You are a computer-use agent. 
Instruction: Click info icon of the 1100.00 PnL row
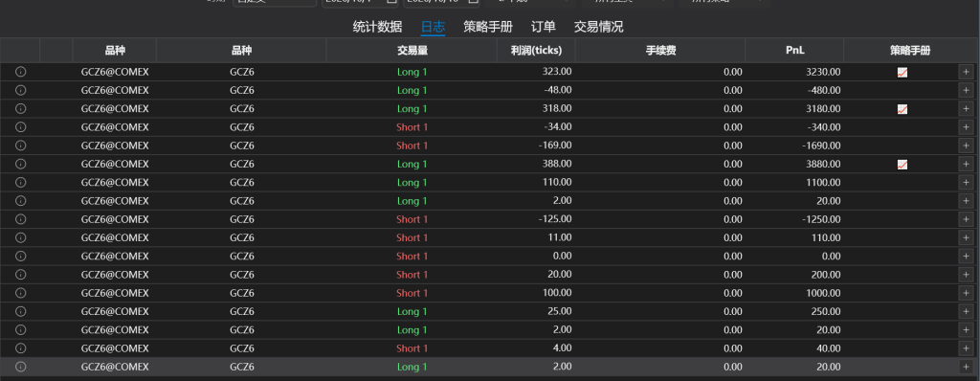coord(20,183)
